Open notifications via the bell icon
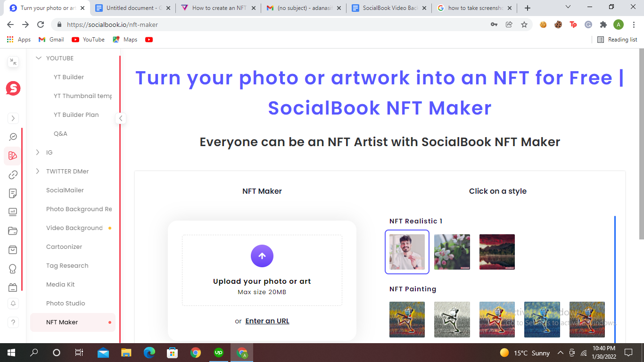 pyautogui.click(x=13, y=304)
